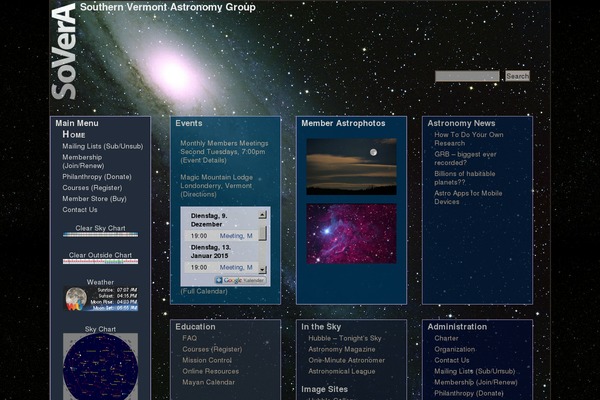The image size is (600, 400).
Task: Open Home in Main Menu
Action: pos(74,134)
